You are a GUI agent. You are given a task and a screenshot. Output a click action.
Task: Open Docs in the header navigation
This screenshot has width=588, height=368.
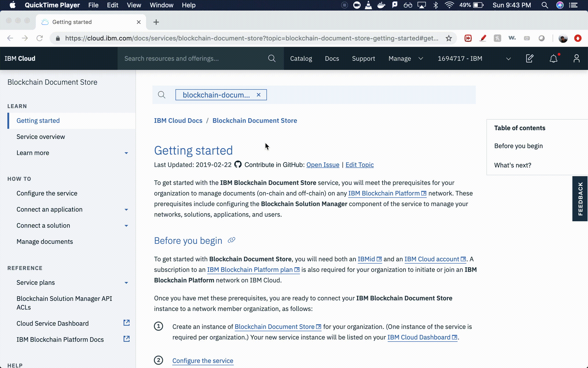click(332, 58)
